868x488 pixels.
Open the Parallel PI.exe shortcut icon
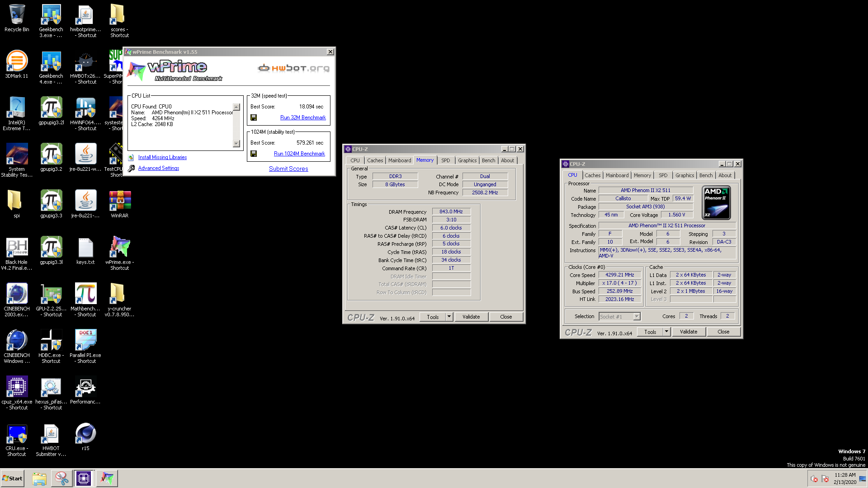pyautogui.click(x=85, y=347)
